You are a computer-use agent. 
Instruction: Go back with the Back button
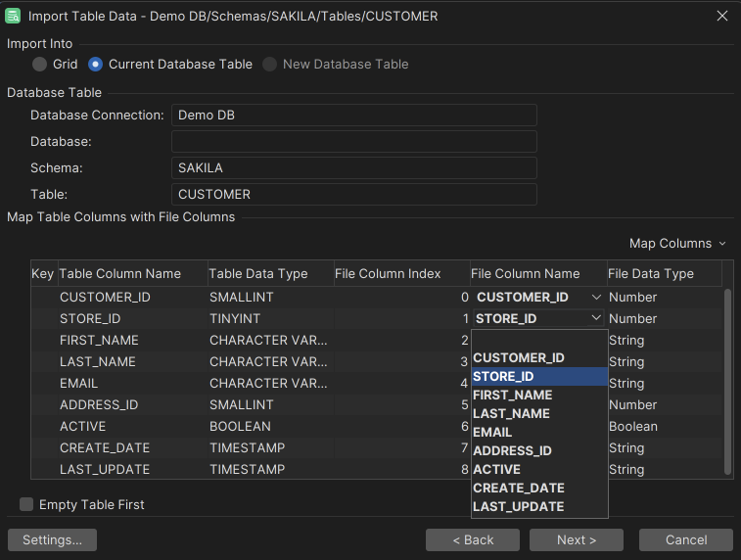tap(473, 539)
